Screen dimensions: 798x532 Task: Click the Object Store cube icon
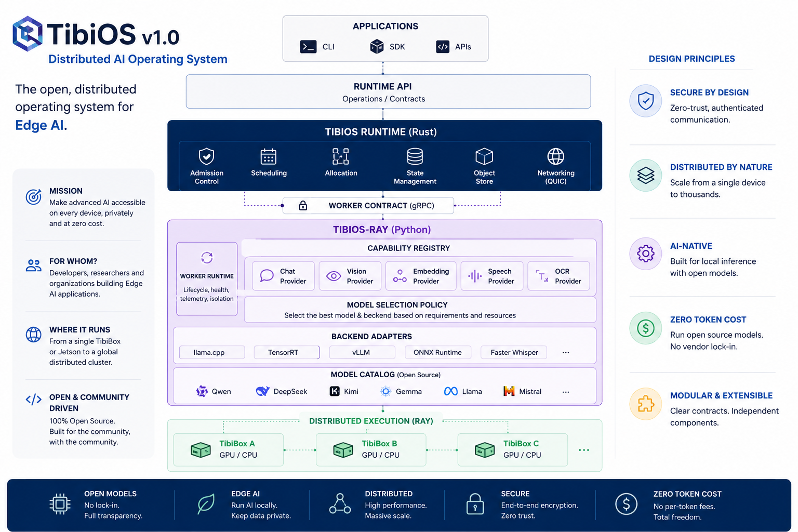(x=484, y=156)
